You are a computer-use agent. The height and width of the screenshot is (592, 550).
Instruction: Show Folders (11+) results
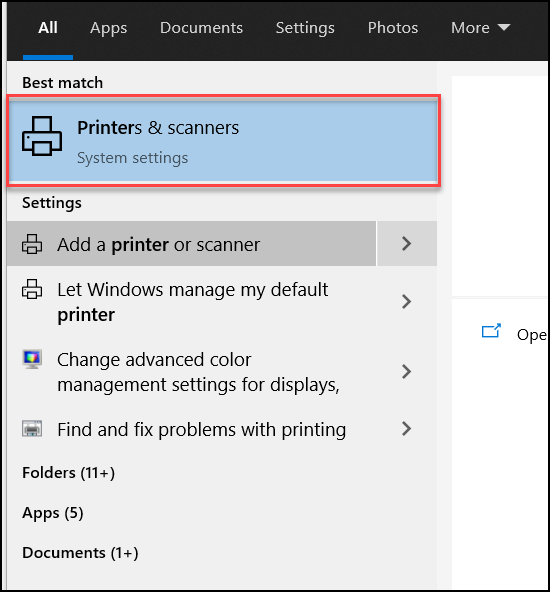[x=68, y=473]
